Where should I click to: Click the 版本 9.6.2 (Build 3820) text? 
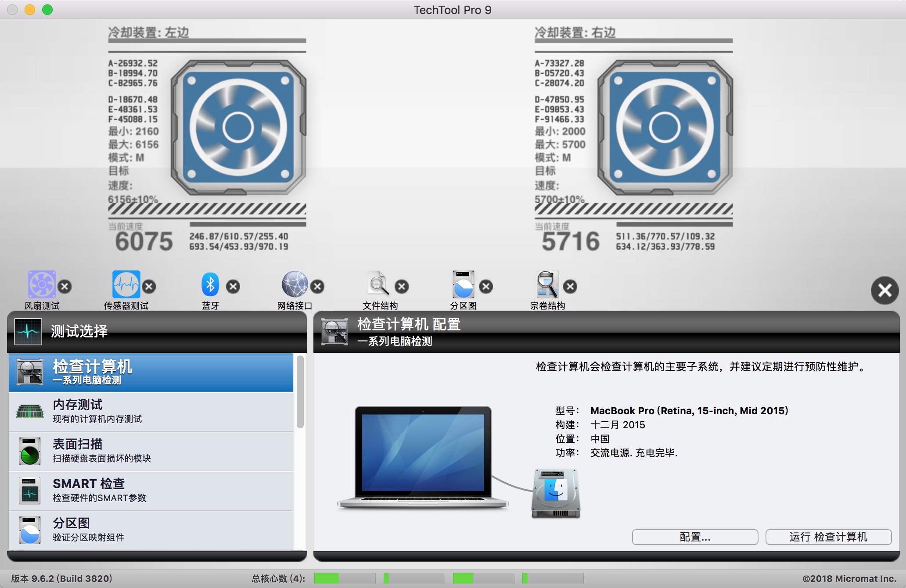click(x=61, y=578)
